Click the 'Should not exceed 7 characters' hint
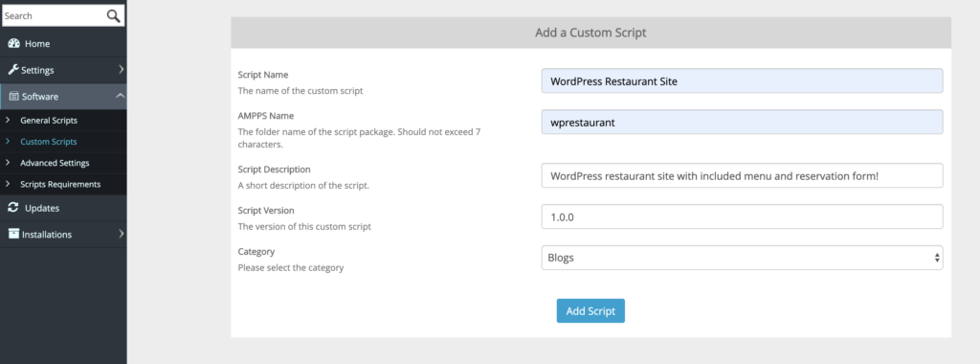This screenshot has width=980, height=364. tap(359, 138)
